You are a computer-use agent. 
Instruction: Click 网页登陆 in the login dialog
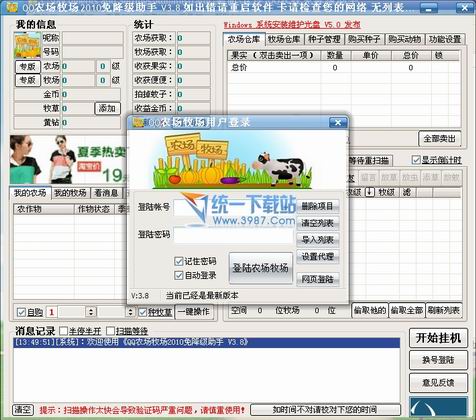[x=317, y=279]
